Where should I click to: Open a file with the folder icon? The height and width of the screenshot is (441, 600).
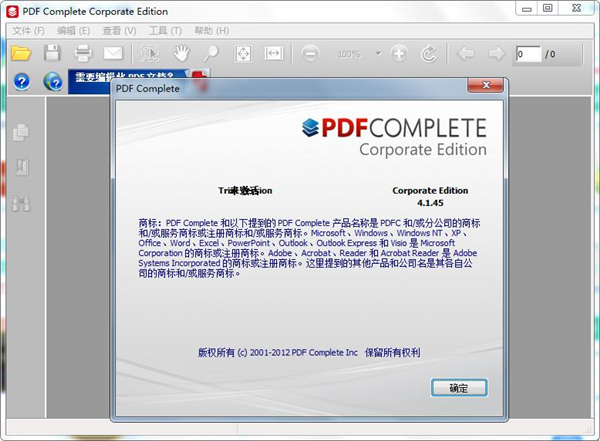coord(21,53)
